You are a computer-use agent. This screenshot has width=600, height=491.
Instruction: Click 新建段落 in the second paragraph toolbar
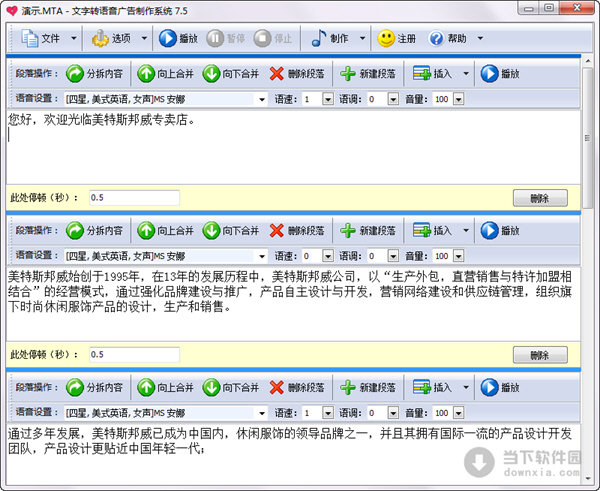click(368, 231)
